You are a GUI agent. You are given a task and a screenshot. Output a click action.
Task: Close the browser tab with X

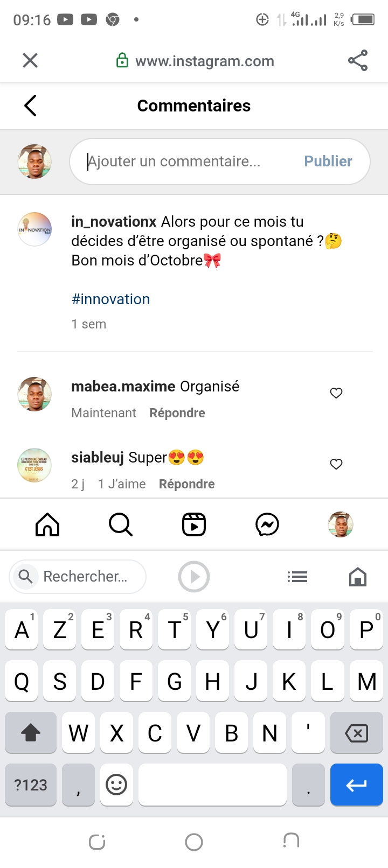point(30,60)
